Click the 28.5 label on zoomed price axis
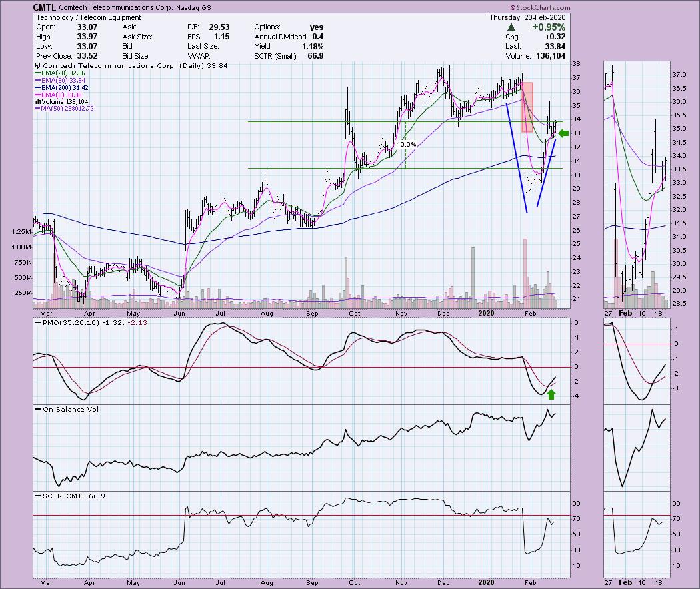 click(679, 303)
